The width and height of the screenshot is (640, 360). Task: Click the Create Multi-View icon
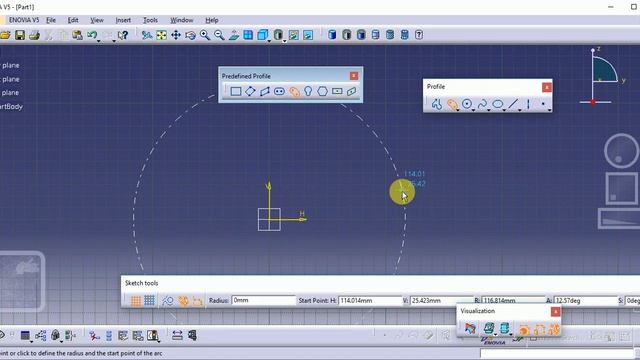248,35
